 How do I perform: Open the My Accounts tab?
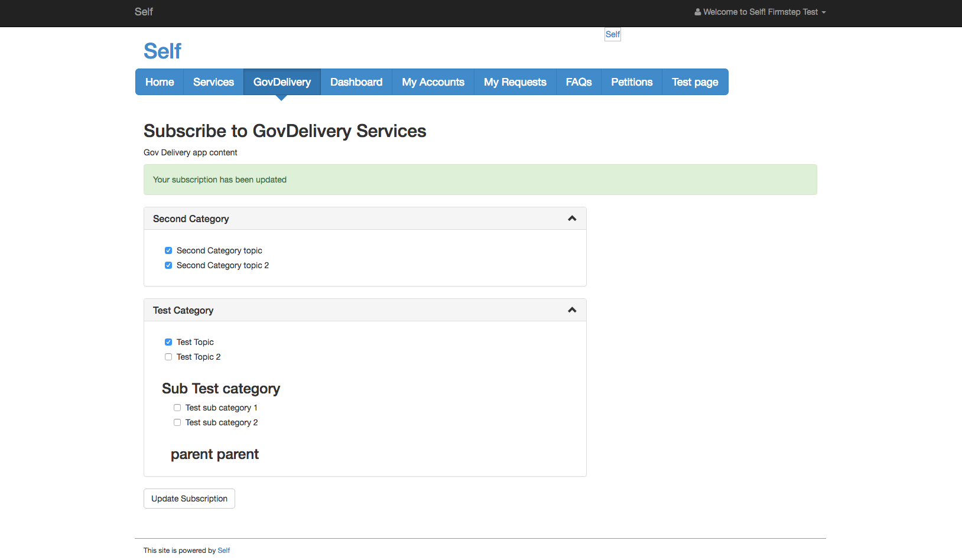(433, 82)
